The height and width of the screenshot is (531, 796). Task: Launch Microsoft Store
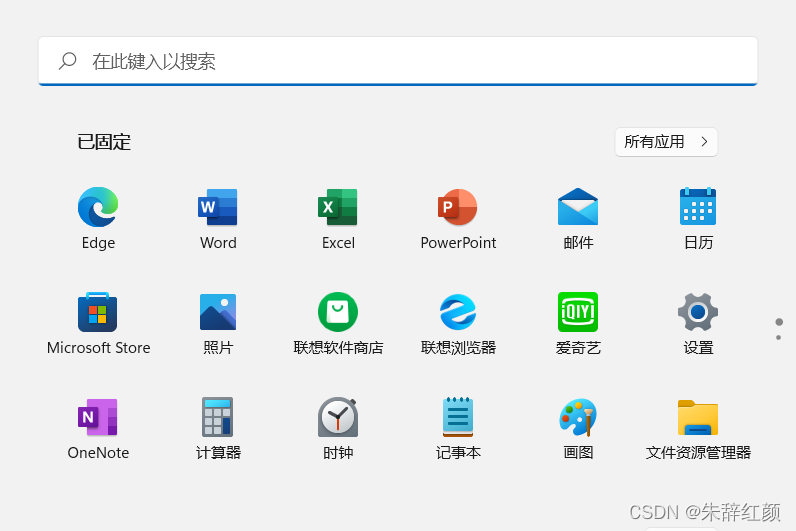[98, 312]
